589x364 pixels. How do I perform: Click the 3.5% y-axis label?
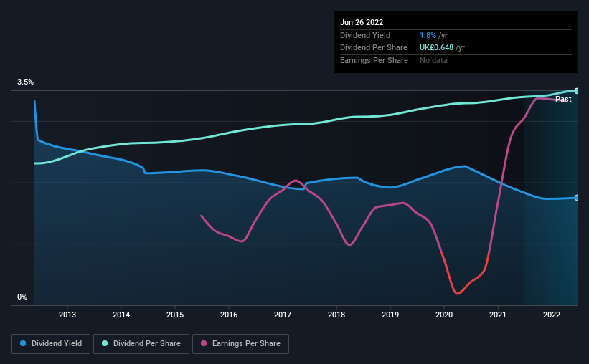(26, 82)
